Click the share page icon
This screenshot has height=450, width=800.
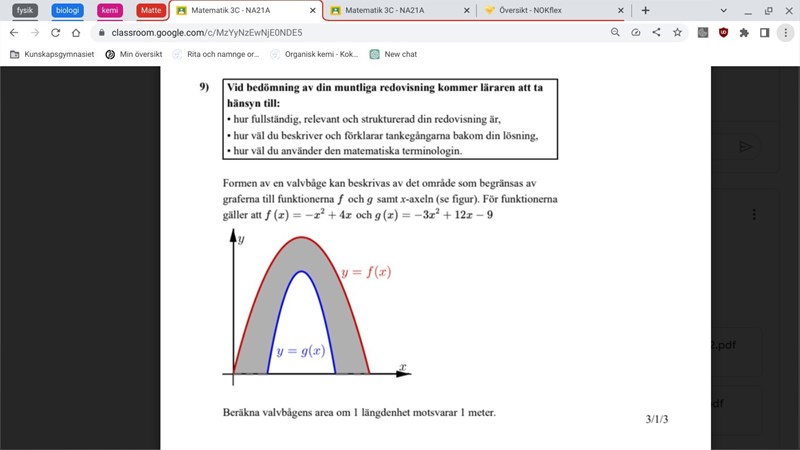coord(656,32)
